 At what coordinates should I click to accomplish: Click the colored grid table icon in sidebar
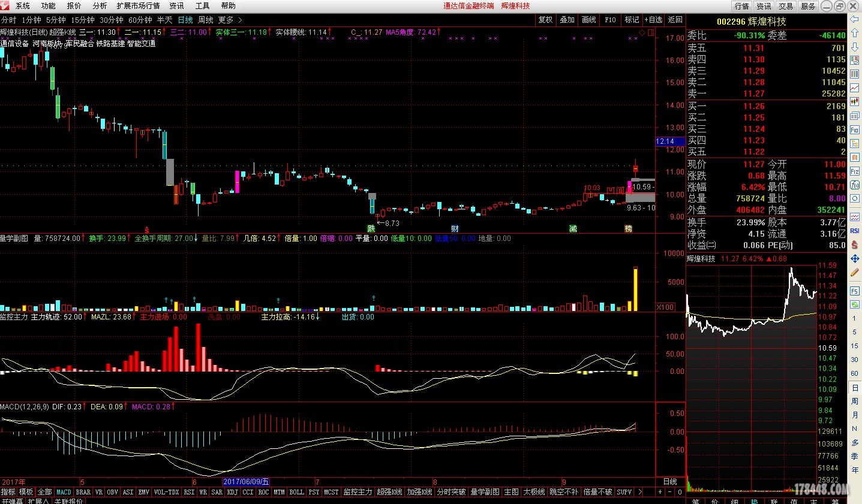855,74
